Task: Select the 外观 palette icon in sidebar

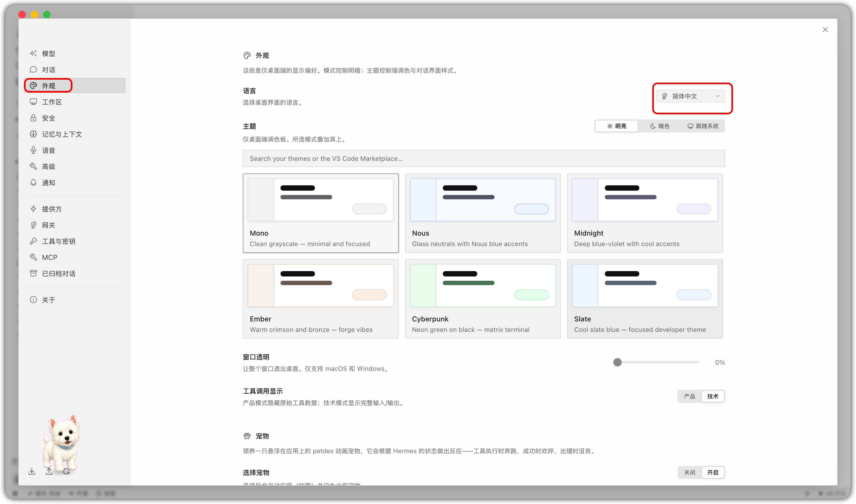Action: [x=33, y=86]
